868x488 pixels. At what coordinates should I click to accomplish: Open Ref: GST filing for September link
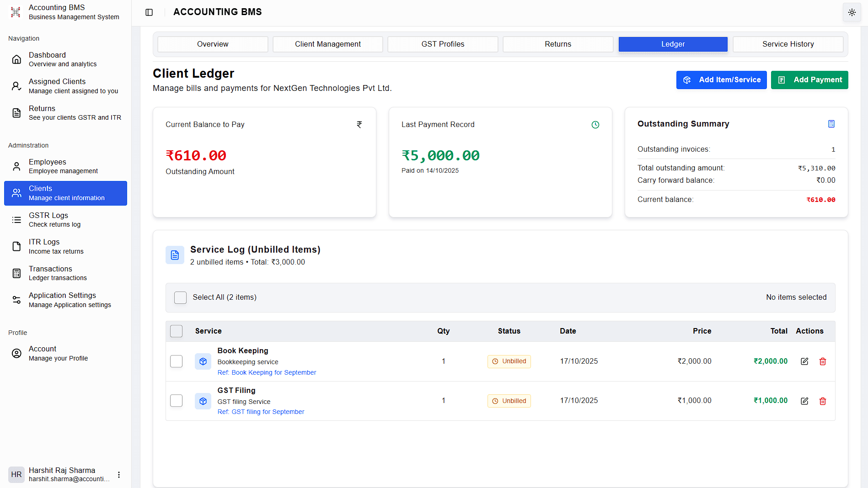(x=261, y=412)
